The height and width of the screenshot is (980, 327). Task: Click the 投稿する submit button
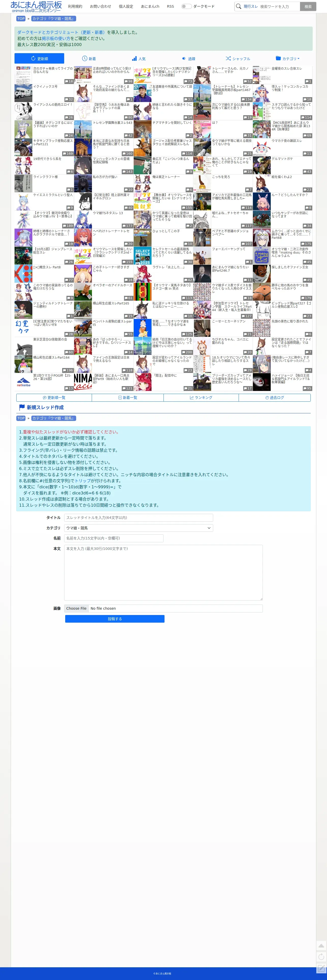coord(115,619)
